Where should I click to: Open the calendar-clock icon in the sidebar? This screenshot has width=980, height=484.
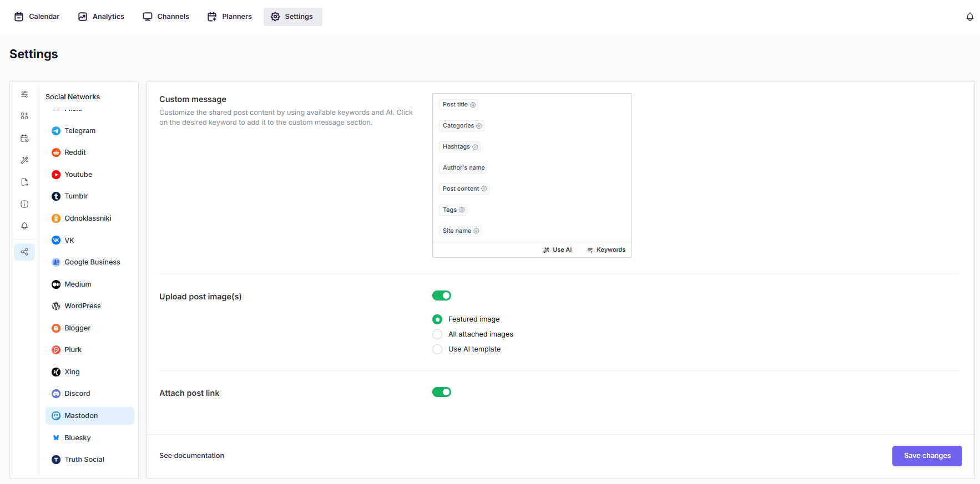pyautogui.click(x=24, y=138)
